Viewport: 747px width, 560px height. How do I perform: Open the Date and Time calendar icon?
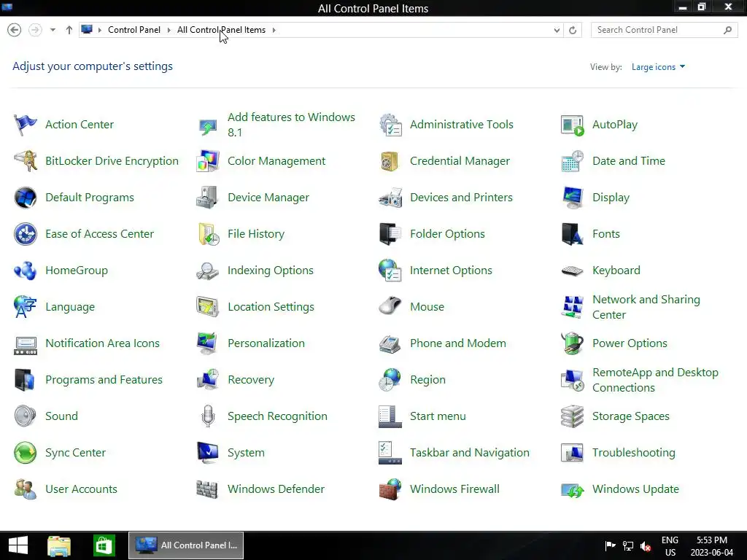(x=572, y=161)
